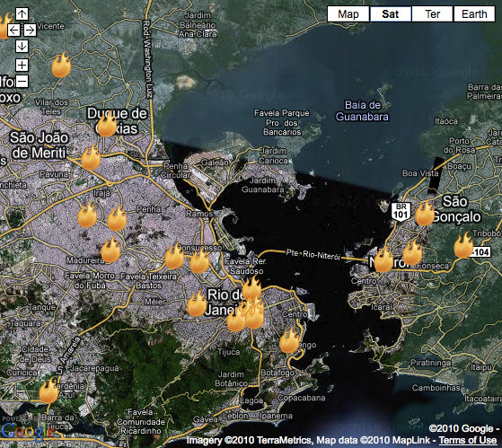Click the Google logo
This screenshot has width=502, height=448.
(x=27, y=431)
